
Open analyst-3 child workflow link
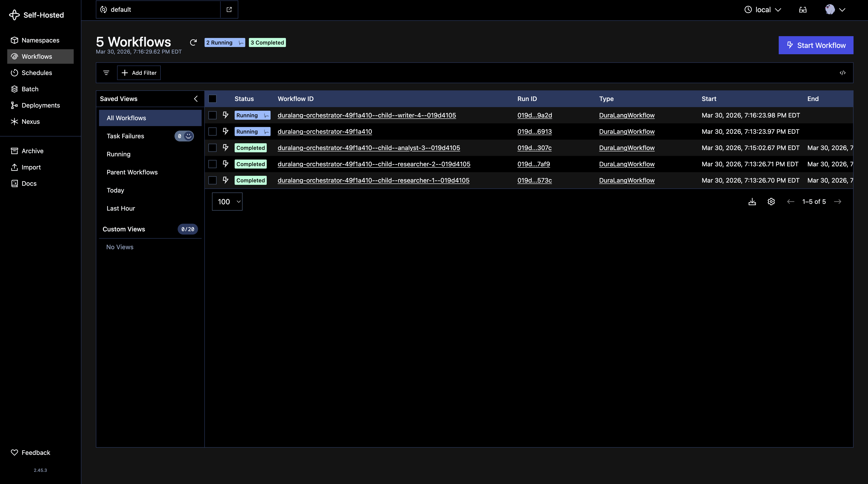(x=369, y=148)
